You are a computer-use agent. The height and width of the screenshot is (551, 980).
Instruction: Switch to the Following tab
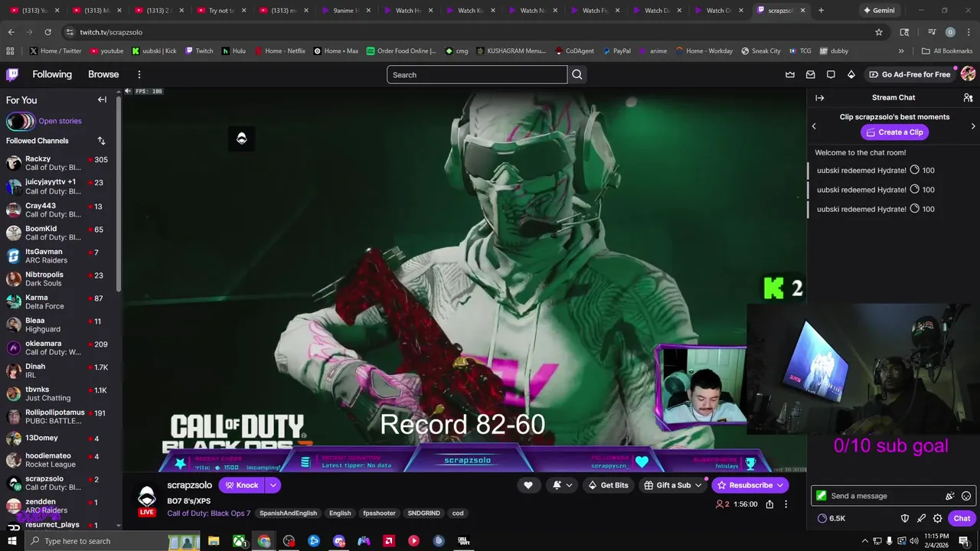[x=52, y=74]
